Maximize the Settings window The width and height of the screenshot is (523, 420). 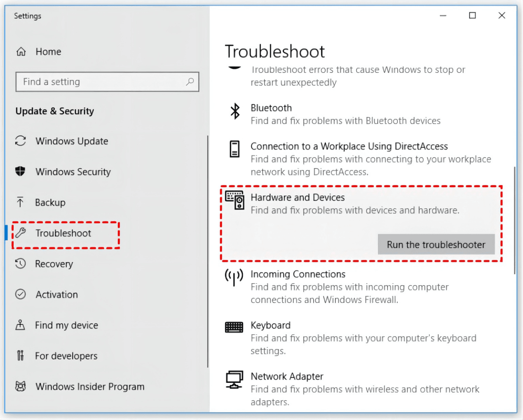[472, 16]
